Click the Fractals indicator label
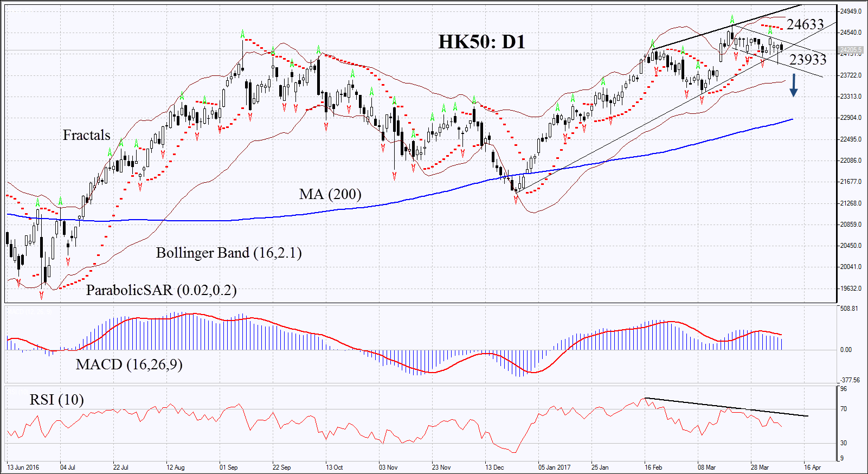This screenshot has width=868, height=474. [x=86, y=135]
